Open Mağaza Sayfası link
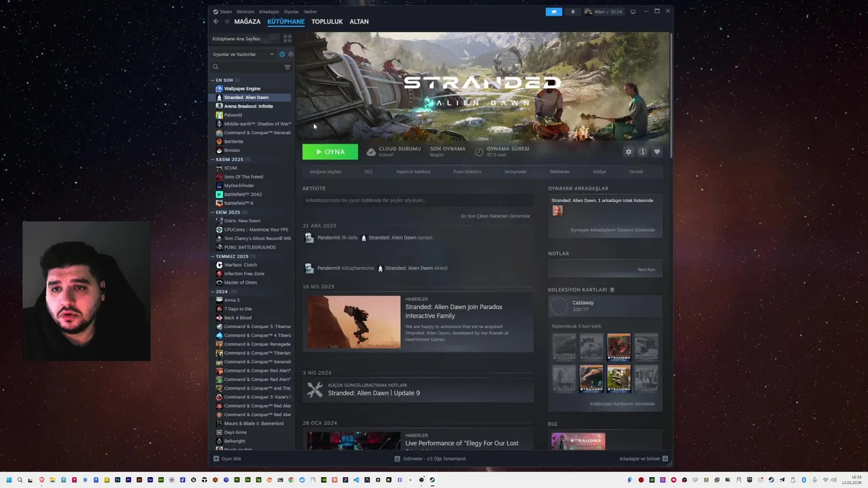This screenshot has width=868, height=488. pyautogui.click(x=325, y=171)
